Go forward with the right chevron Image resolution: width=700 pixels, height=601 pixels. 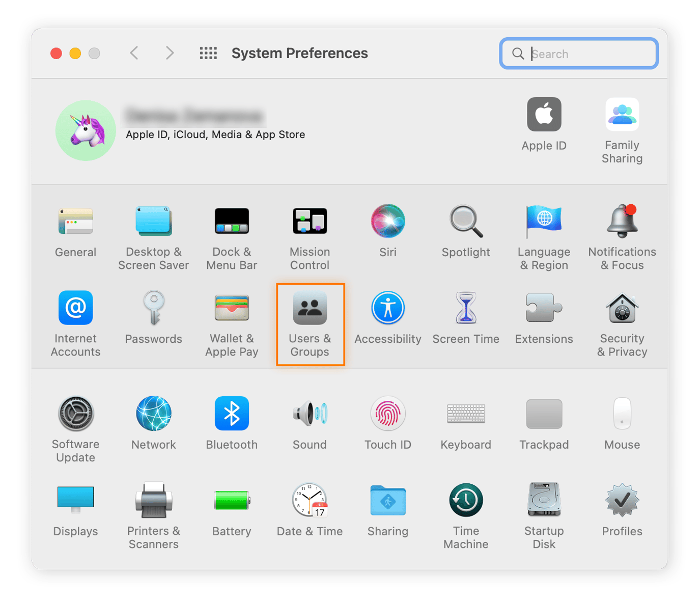[x=170, y=53]
